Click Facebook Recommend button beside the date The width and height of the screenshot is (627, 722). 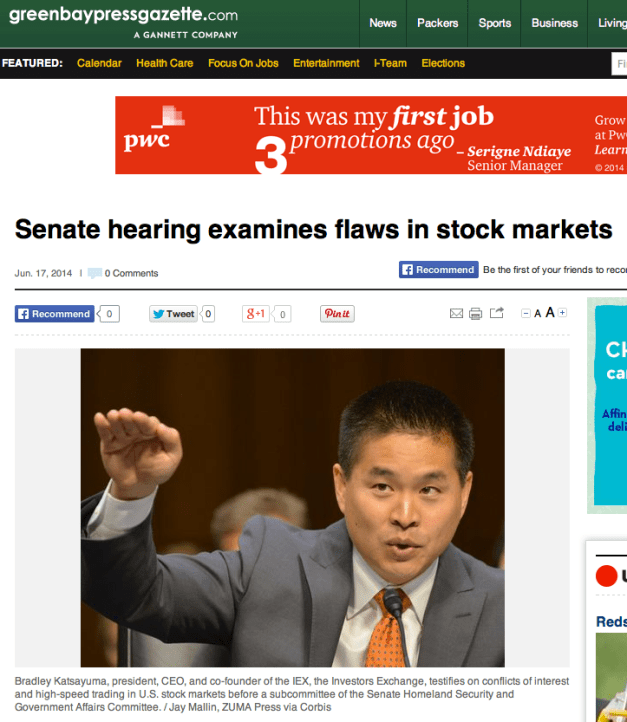(438, 270)
